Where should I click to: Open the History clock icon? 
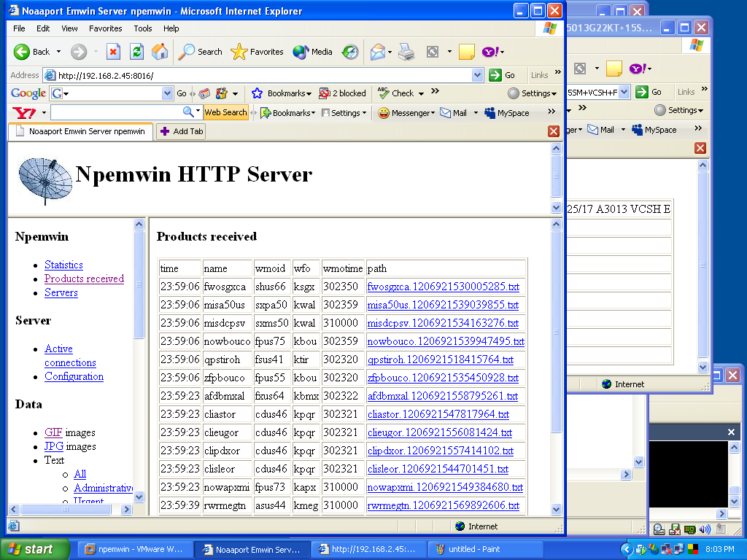click(x=350, y=52)
